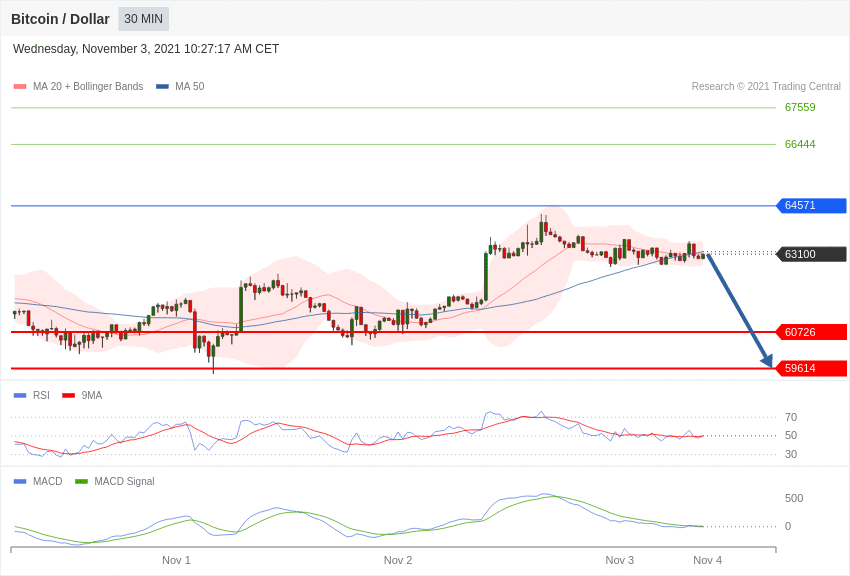
Task: Click the green 67559 level label
Action: [800, 107]
